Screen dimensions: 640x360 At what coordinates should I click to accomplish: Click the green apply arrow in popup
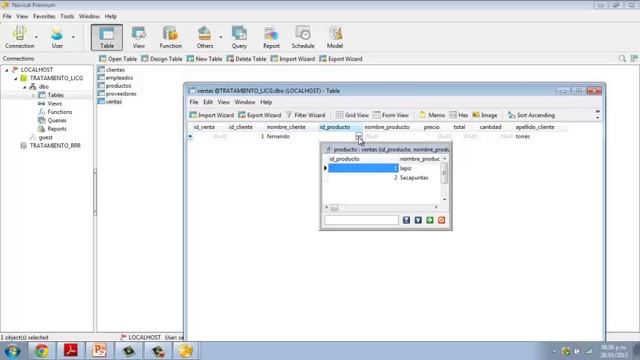430,220
